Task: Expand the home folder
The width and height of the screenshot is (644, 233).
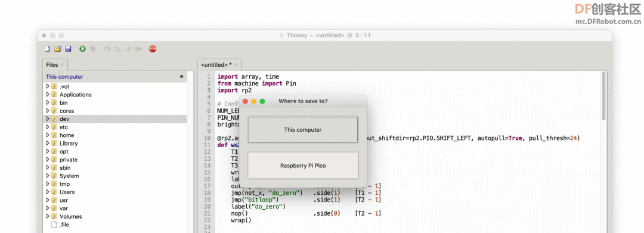Action: [48, 135]
